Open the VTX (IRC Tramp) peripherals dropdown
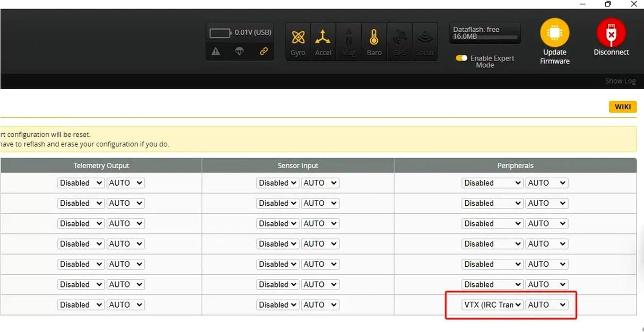This screenshot has width=644, height=332. [x=492, y=305]
